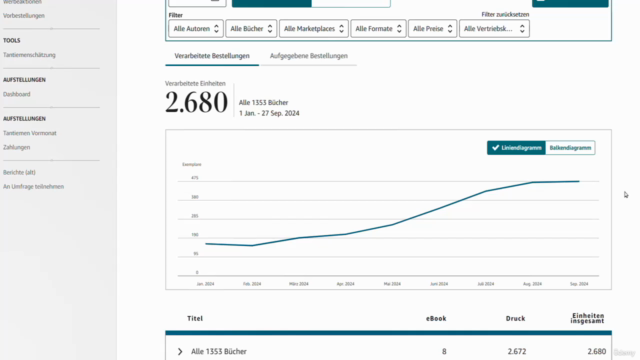The image size is (640, 360).
Task: Click Einheiten insgesamt column header
Action: pyautogui.click(x=587, y=318)
